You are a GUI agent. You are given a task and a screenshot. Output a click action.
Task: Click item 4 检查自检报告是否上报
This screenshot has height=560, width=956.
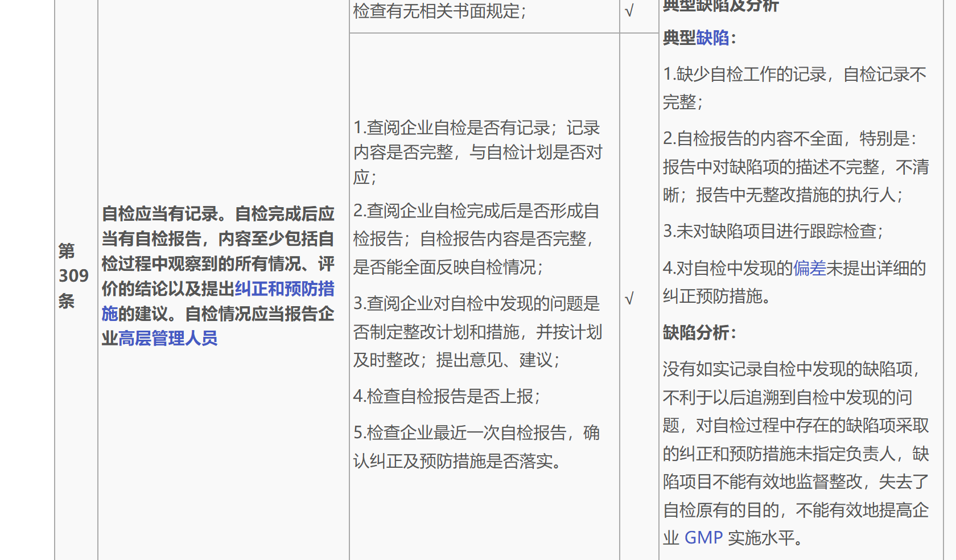click(x=446, y=396)
